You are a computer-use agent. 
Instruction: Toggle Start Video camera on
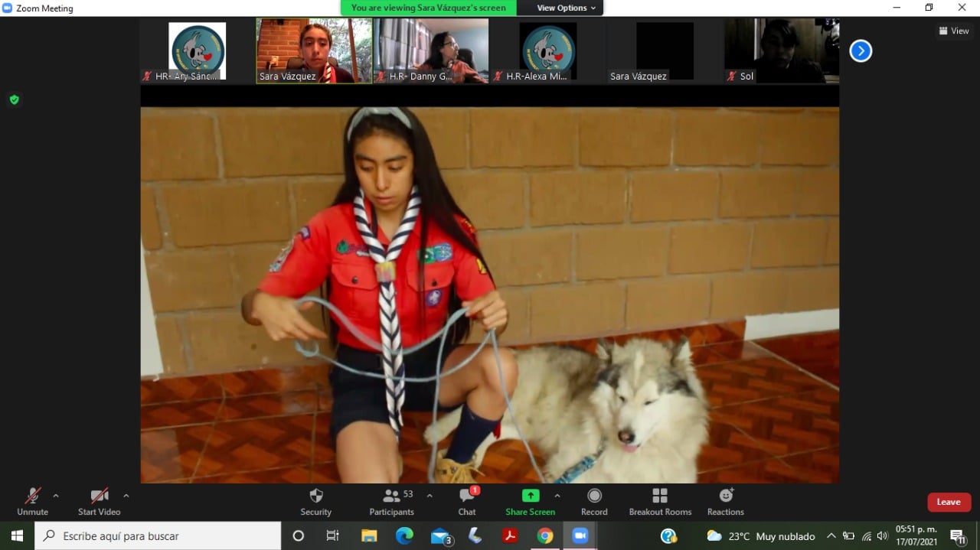coord(99,501)
